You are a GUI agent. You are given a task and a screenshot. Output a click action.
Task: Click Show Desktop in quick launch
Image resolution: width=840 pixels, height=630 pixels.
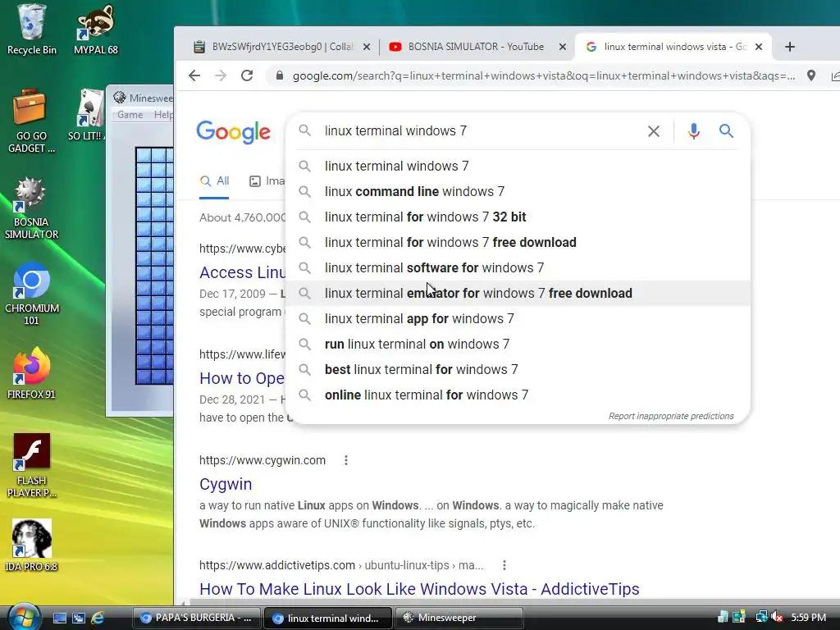tap(59, 618)
